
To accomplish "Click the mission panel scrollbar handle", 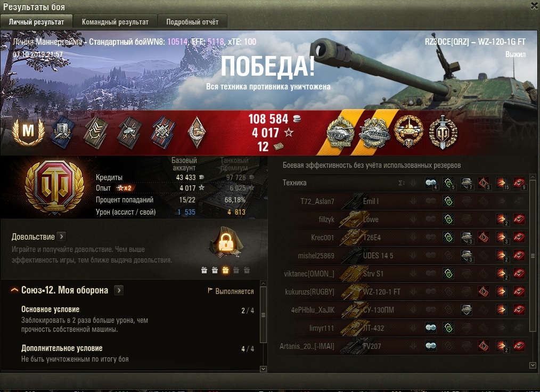I will [263, 315].
